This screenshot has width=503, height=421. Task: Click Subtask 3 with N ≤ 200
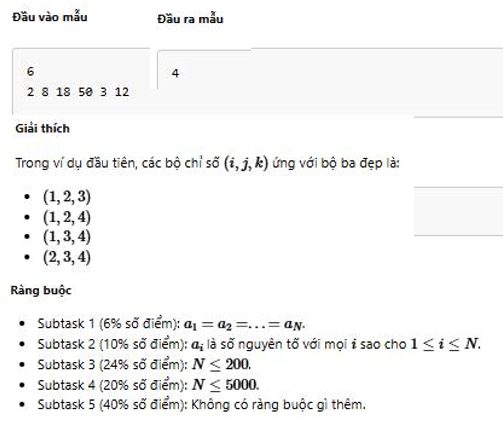pyautogui.click(x=144, y=364)
